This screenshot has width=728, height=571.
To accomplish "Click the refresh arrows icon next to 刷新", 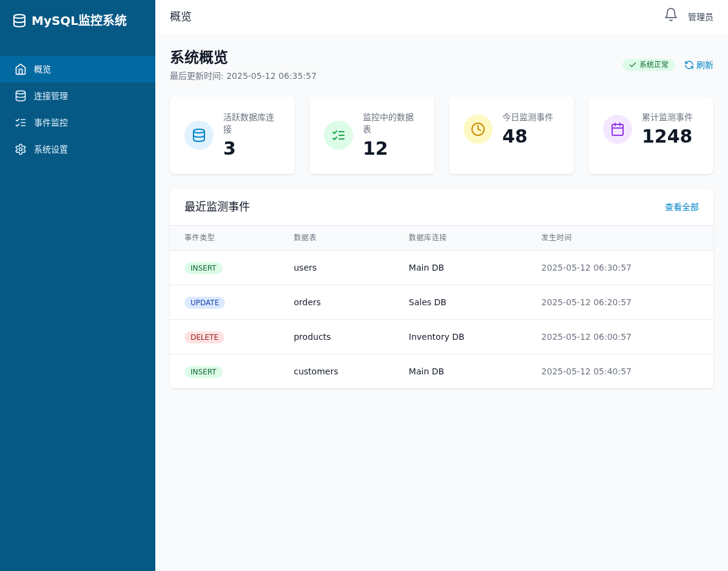I will tap(689, 65).
